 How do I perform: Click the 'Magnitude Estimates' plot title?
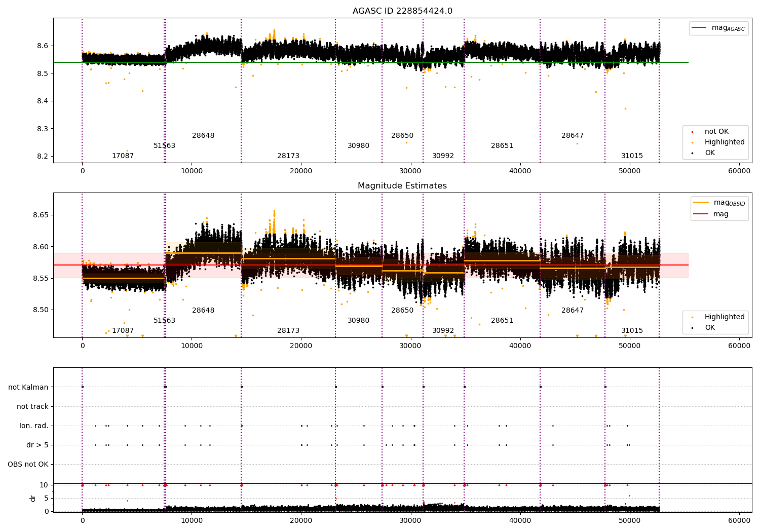coord(402,186)
